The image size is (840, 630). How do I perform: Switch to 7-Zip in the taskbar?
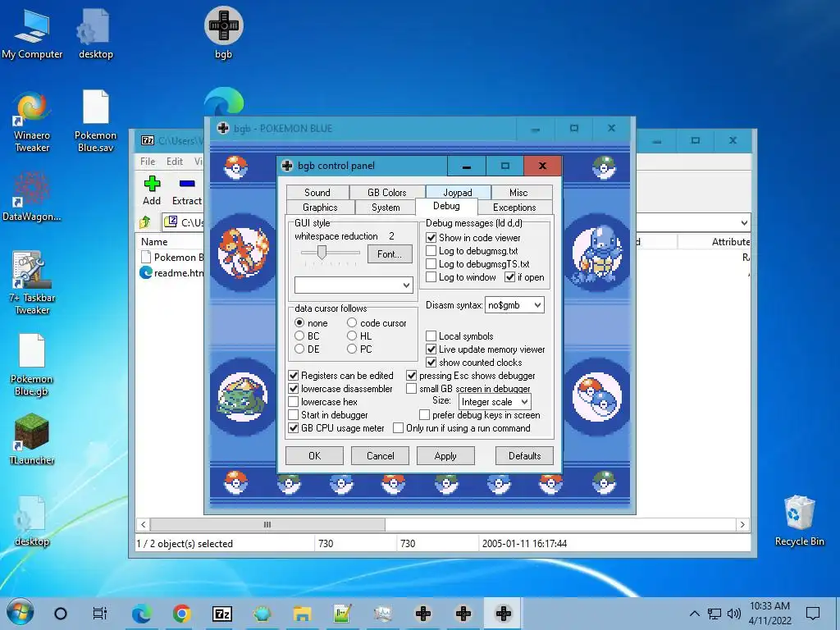[221, 614]
